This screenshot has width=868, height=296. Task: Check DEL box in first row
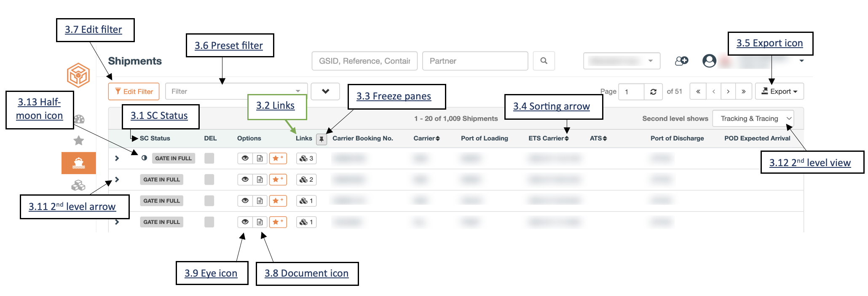(209, 158)
